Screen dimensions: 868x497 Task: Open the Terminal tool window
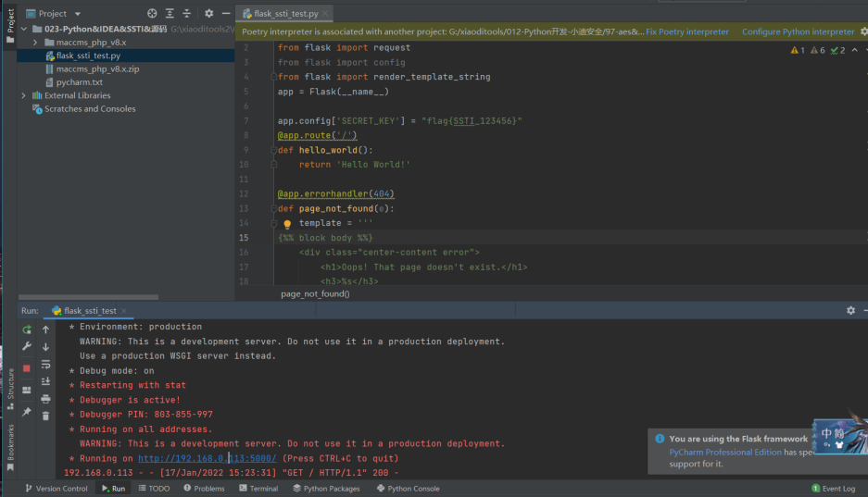(258, 489)
